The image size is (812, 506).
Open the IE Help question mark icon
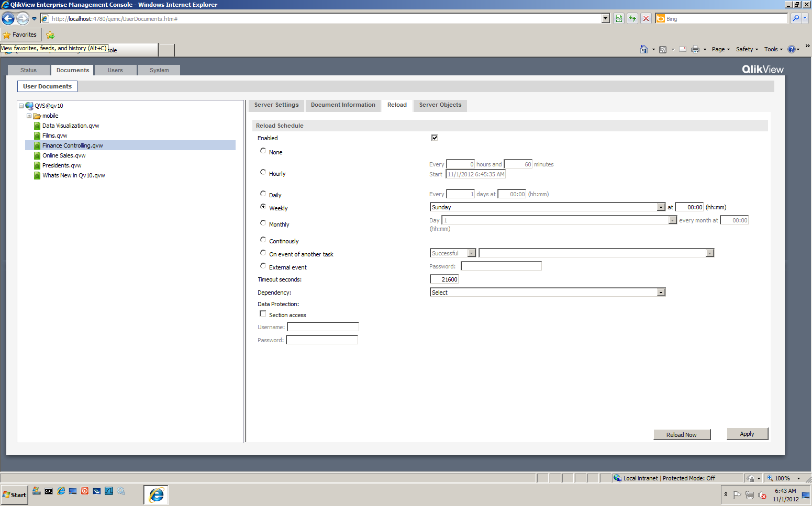point(792,49)
